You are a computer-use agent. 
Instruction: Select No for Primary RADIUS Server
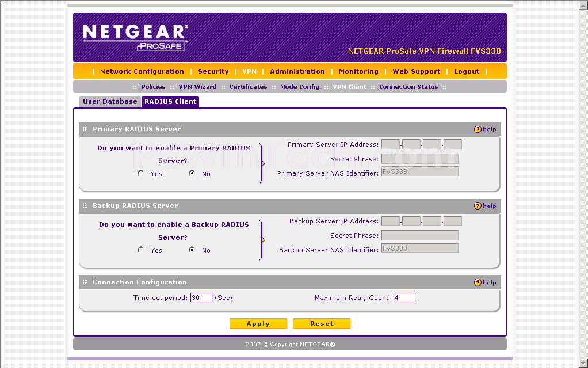[192, 173]
